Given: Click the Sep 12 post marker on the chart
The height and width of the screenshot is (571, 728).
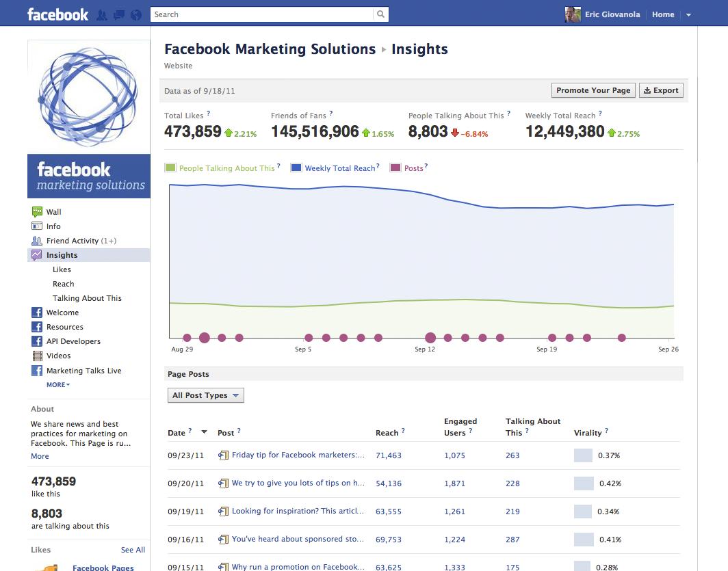Looking at the screenshot, I should tap(430, 337).
